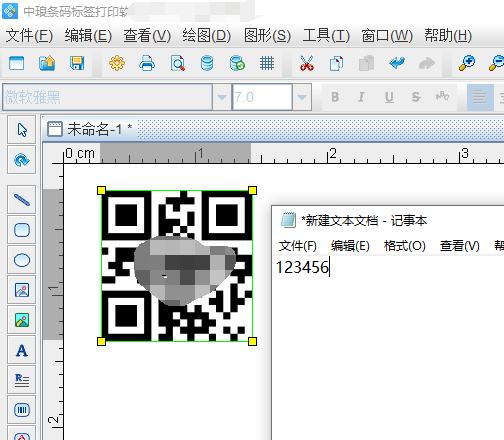This screenshot has width=504, height=440.
Task: Select the line drawing tool
Action: pos(22,200)
